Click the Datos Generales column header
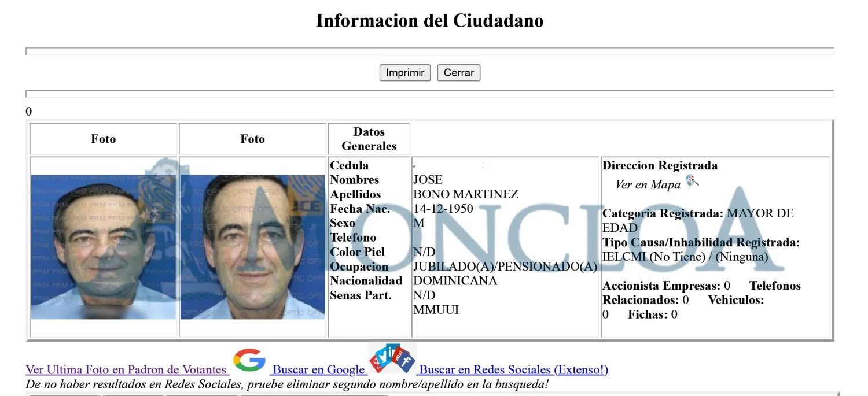 click(369, 139)
